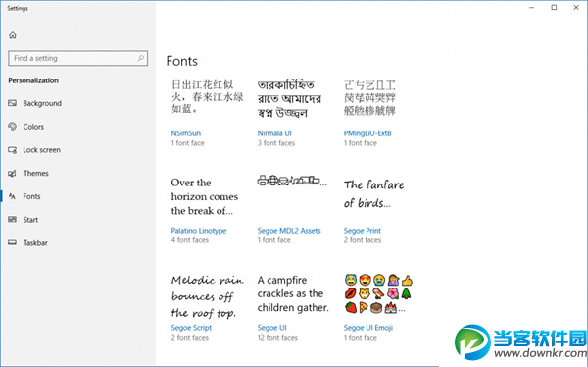Minimize the Settings window
Screen dimensions: 588x367
tap(532, 8)
